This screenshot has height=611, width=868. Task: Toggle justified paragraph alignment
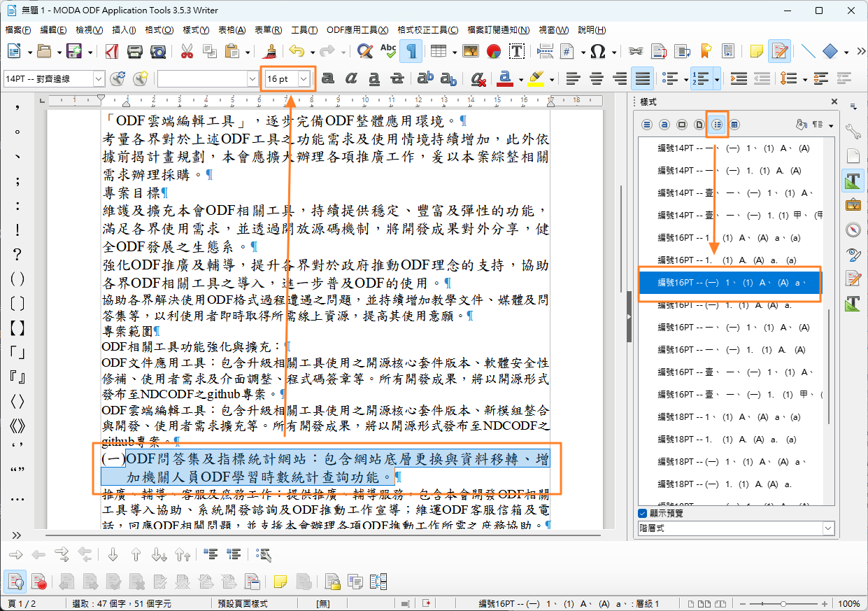coord(642,79)
